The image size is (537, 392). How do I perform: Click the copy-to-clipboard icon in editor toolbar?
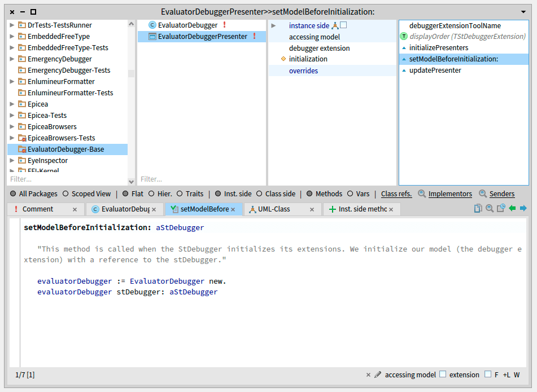click(x=478, y=209)
